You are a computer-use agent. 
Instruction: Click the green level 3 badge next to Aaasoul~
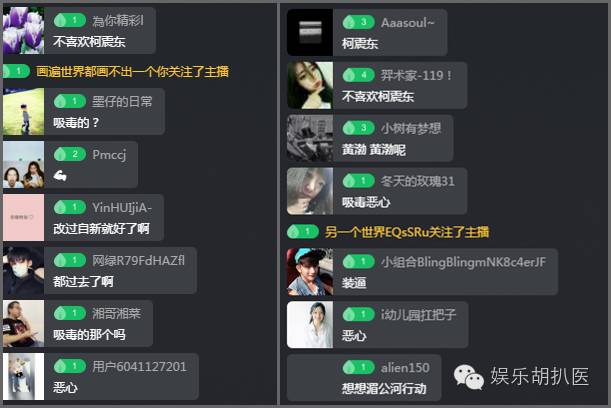[358, 22]
